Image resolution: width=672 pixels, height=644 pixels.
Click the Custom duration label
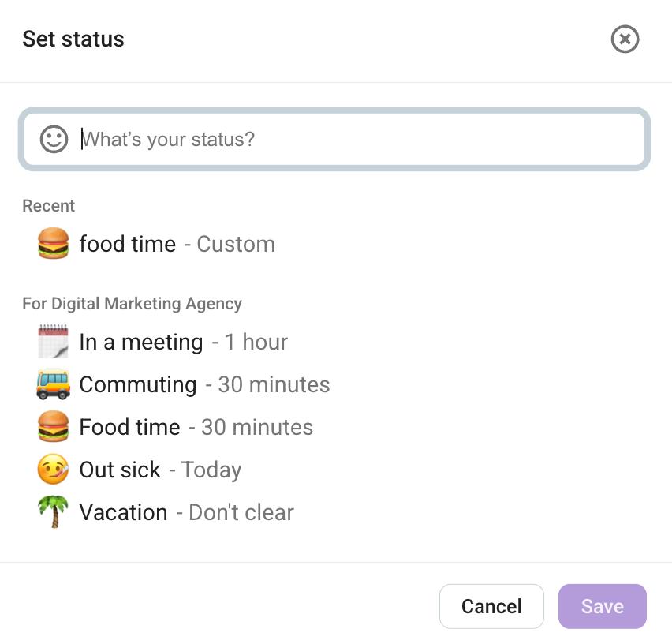coord(236,245)
